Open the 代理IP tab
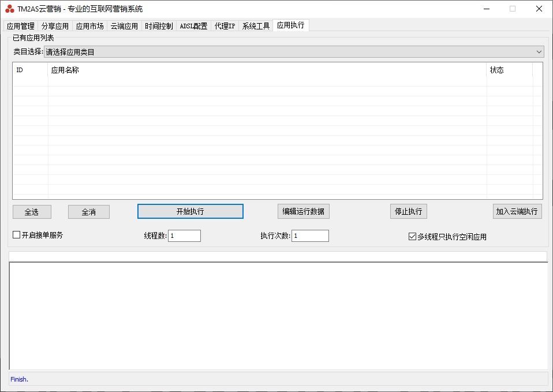 click(225, 26)
